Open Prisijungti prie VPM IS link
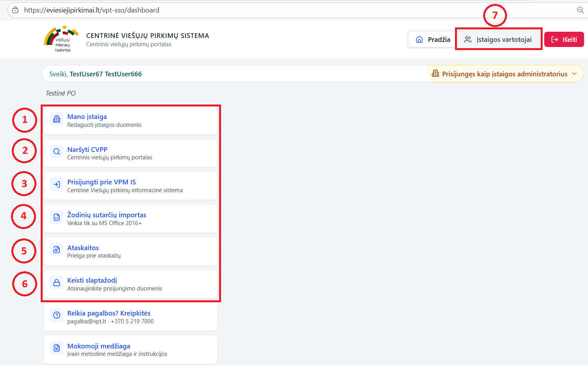588x377 pixels. 102,182
